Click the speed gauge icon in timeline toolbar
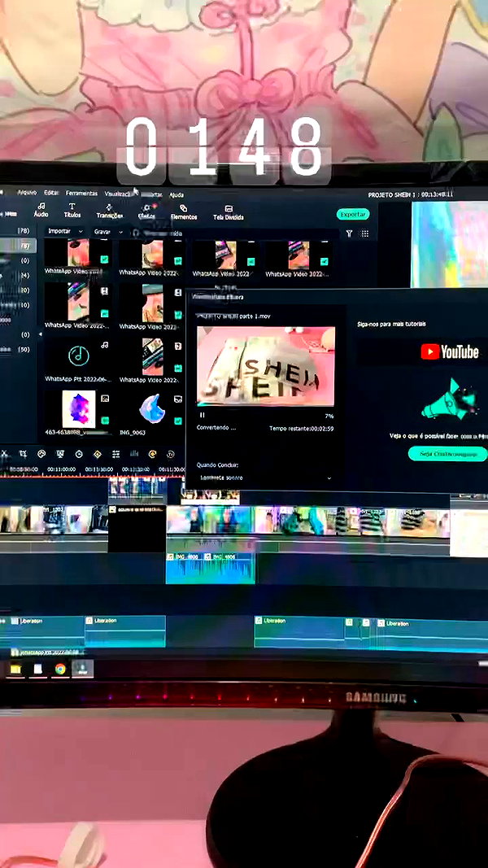 (41, 454)
